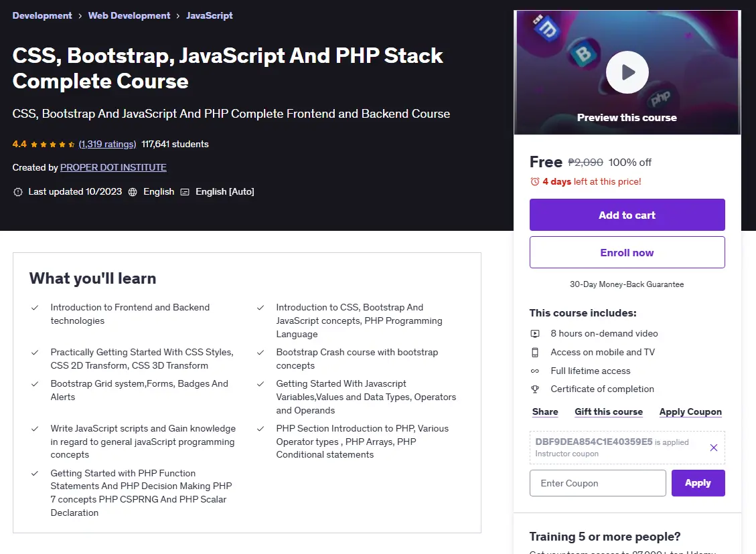The height and width of the screenshot is (554, 756).
Task: Click the mobile device access icon
Action: click(535, 352)
